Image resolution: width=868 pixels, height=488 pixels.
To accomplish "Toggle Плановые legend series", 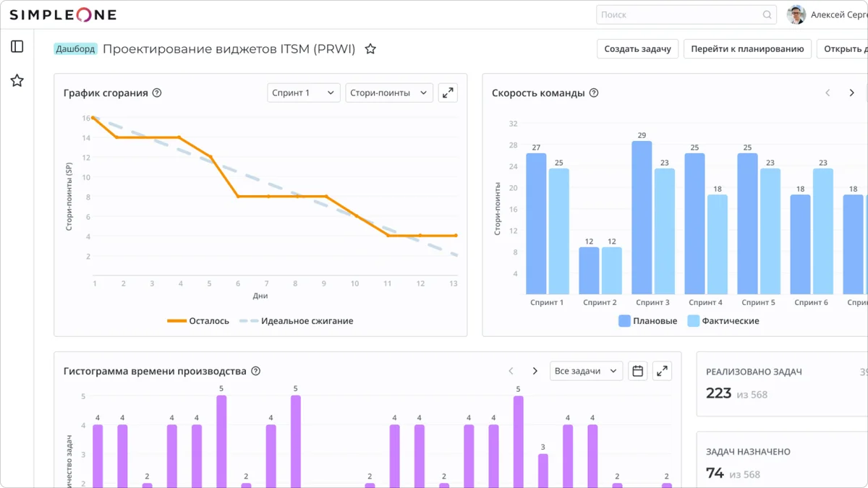I will coord(648,321).
